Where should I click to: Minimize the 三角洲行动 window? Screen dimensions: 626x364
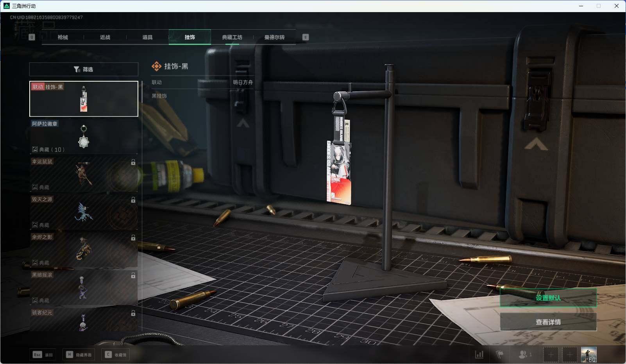[x=581, y=6]
